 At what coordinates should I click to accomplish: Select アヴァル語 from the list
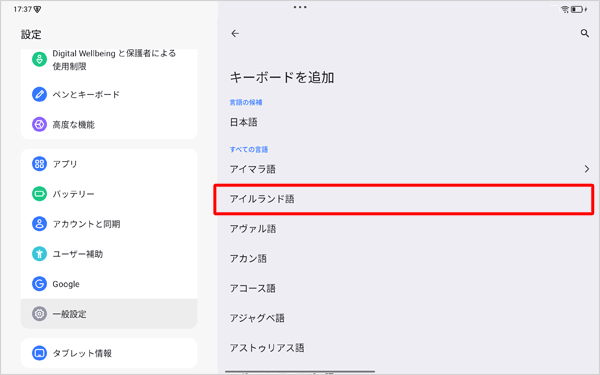(x=409, y=229)
